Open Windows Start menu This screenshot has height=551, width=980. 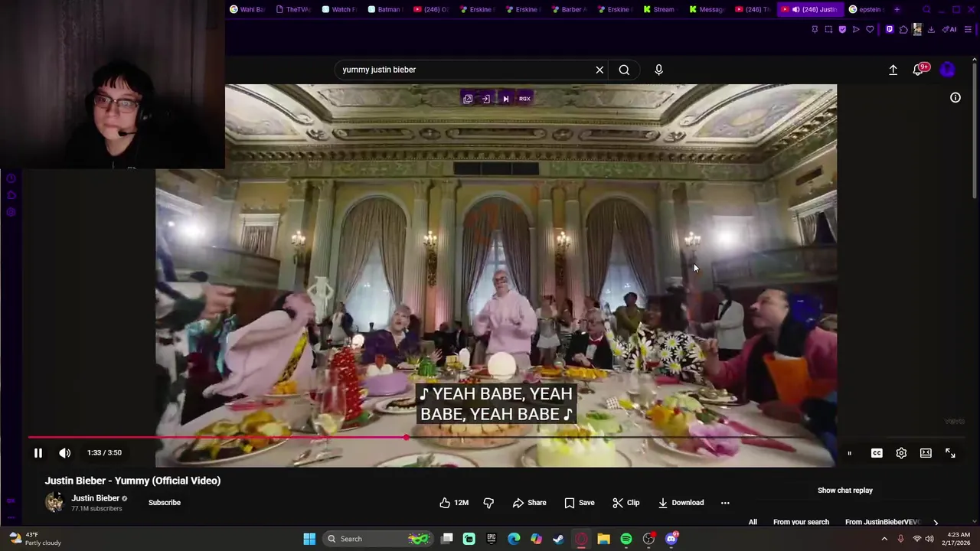(309, 539)
